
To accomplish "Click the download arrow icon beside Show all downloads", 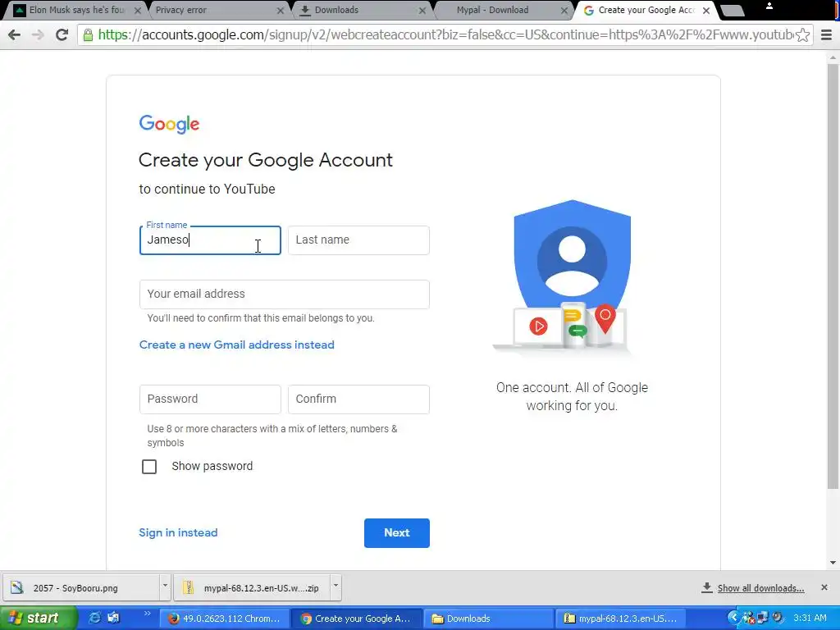I will pyautogui.click(x=706, y=587).
